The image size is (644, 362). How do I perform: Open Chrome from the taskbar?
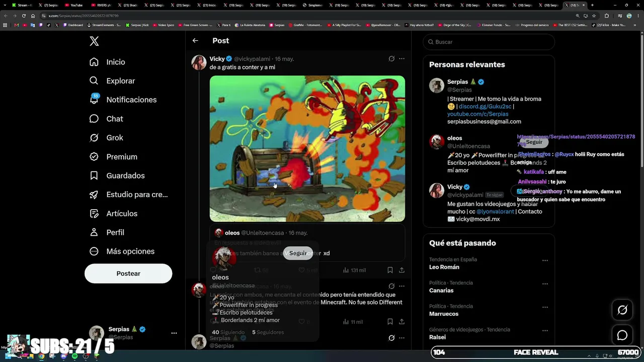pyautogui.click(x=41, y=356)
